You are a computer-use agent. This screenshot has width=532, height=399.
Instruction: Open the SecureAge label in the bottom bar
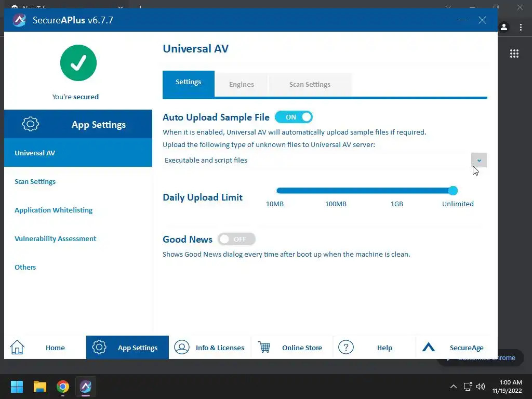tap(467, 348)
